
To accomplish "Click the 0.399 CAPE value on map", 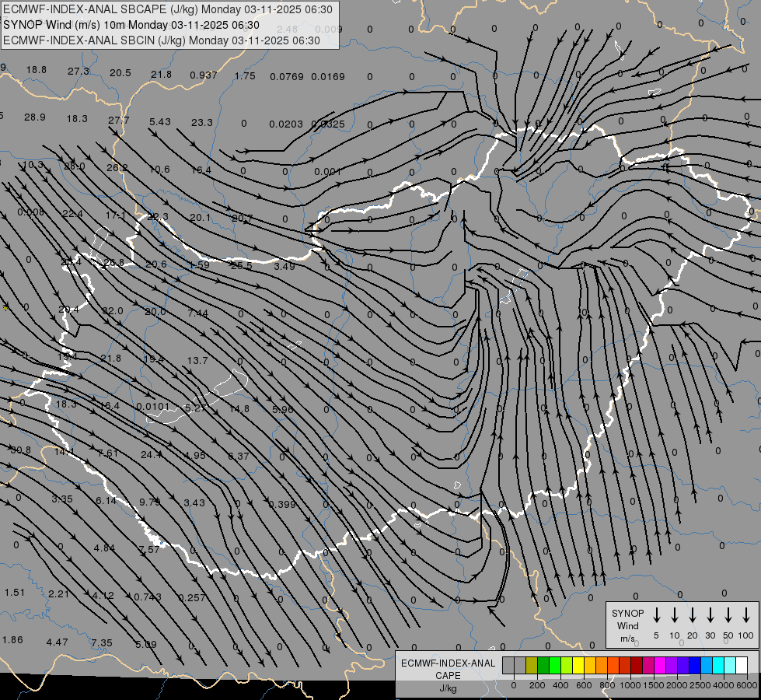I will click(282, 504).
